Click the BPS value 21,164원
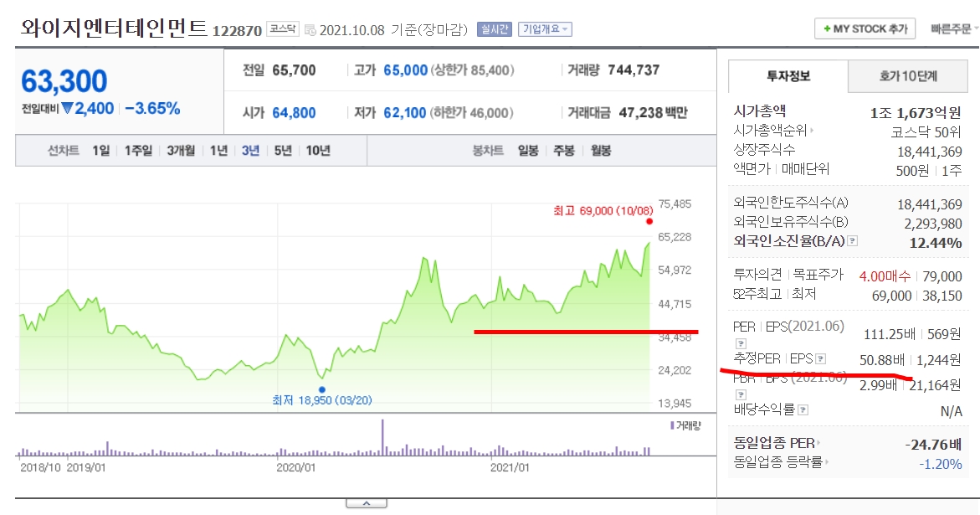The image size is (980, 515). (x=935, y=386)
